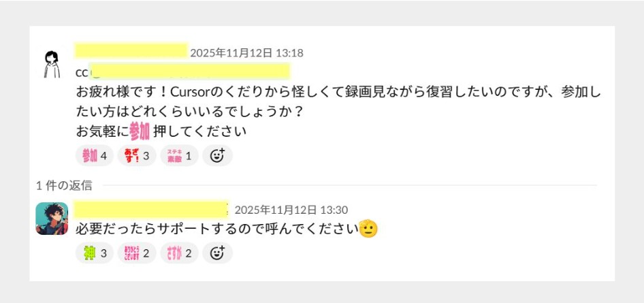Open the anime guitarist avatar profile
Screen dimensions: 644x303
(52, 219)
